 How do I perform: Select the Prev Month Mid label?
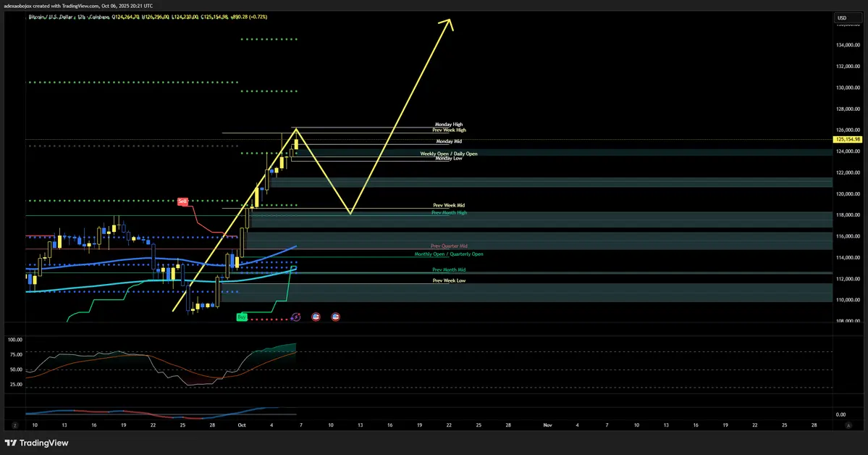pos(449,270)
